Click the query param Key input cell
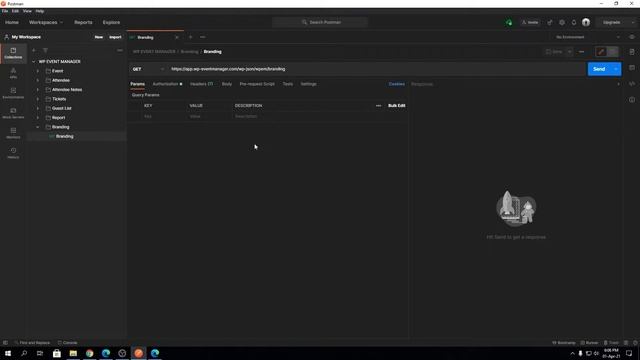Screen dimensions: 640x360 tap(163, 117)
